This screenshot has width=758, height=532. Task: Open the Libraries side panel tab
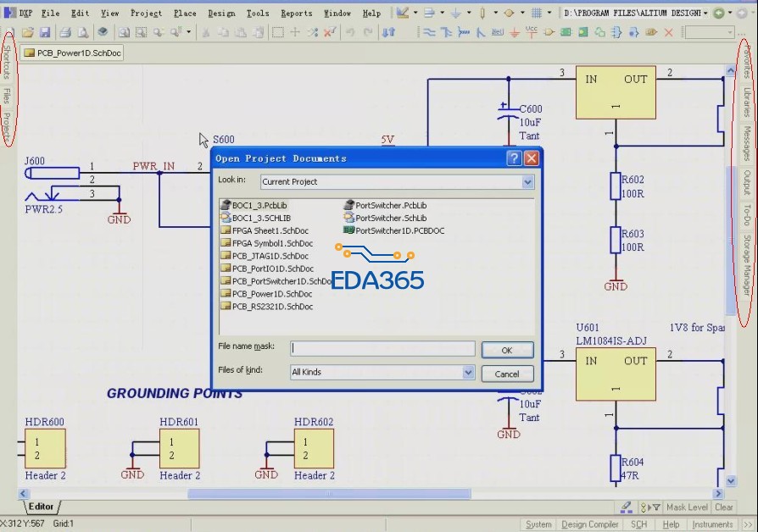click(747, 103)
